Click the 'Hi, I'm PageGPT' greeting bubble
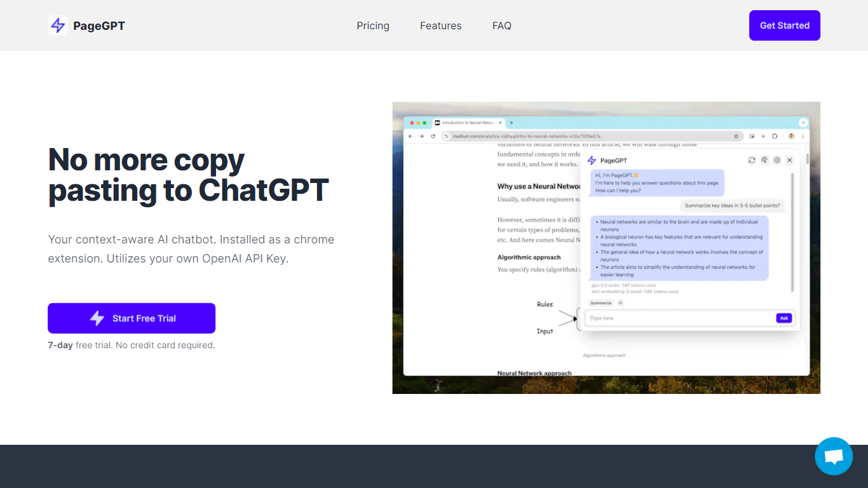The width and height of the screenshot is (868, 488). pyautogui.click(x=658, y=183)
